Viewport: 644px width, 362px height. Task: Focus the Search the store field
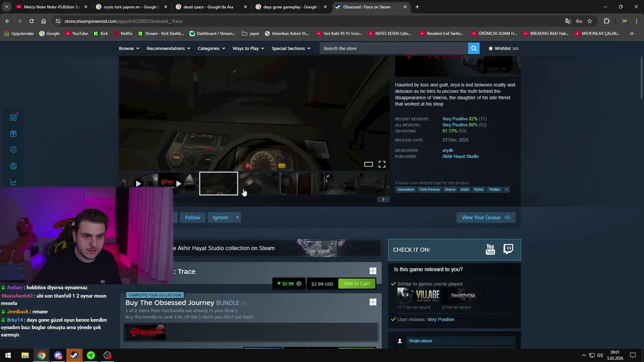pyautogui.click(x=394, y=48)
